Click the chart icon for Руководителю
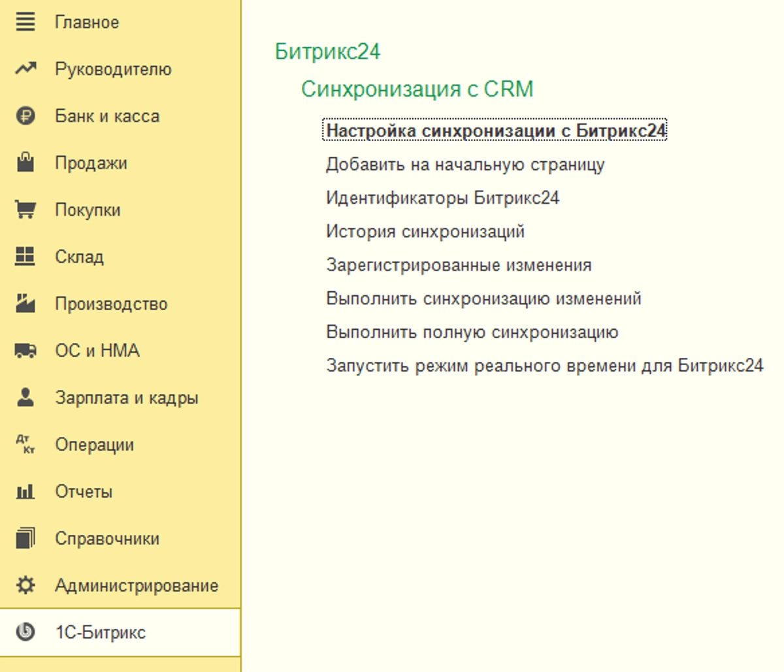Screen dimensions: 784x672 [x=25, y=69]
